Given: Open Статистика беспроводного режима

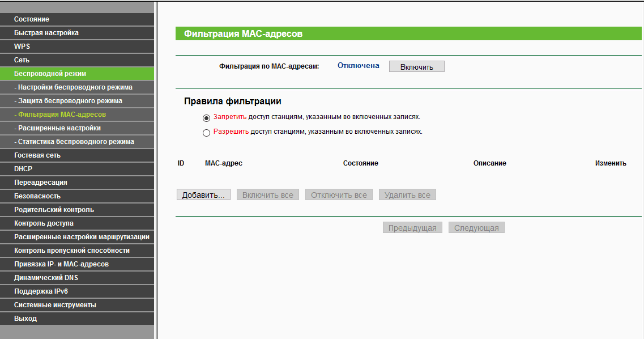Looking at the screenshot, I should [x=77, y=141].
